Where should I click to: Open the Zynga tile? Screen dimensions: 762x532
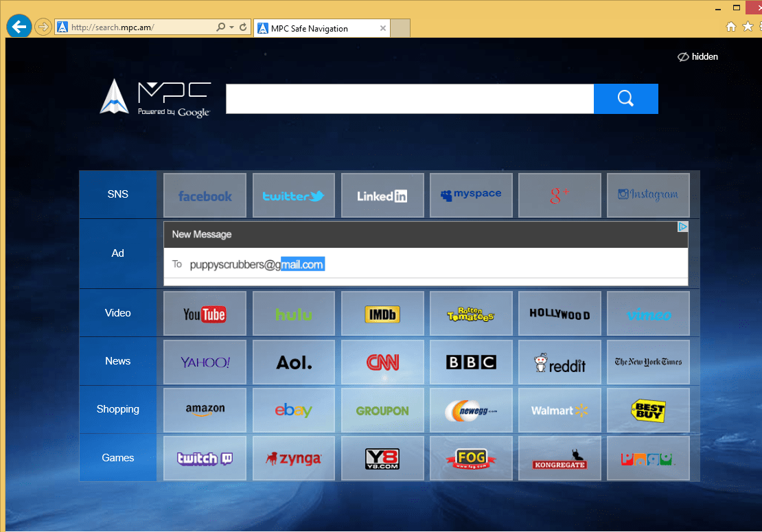tap(294, 458)
